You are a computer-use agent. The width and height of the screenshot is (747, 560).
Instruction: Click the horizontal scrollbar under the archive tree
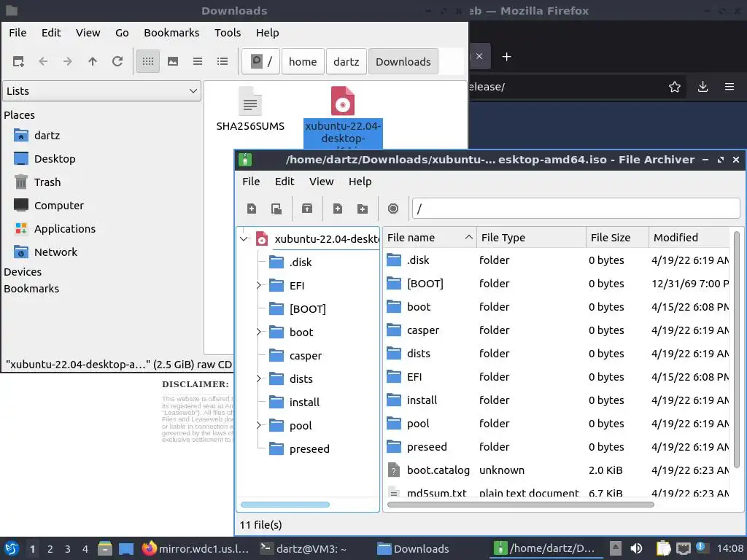pos(285,505)
